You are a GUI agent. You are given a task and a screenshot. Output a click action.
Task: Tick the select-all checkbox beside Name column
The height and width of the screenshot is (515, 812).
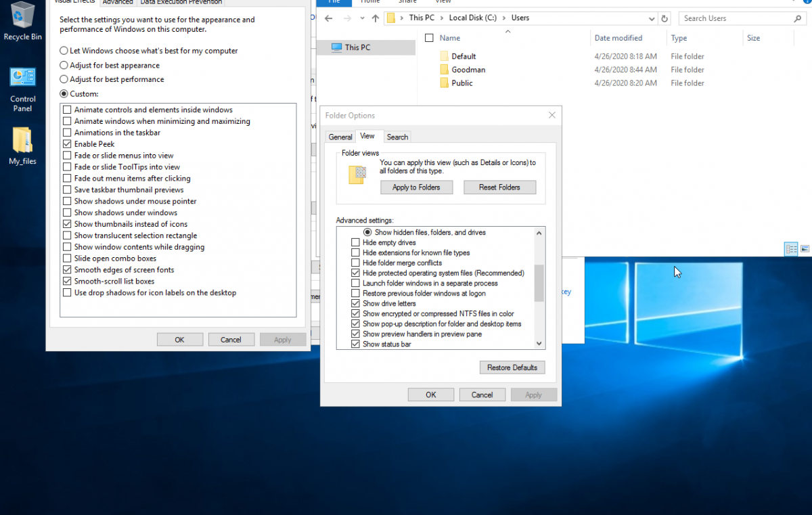(430, 38)
